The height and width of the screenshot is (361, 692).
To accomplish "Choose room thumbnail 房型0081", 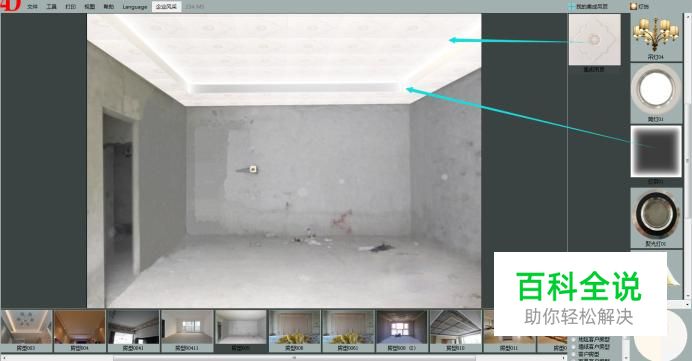I will 348,331.
